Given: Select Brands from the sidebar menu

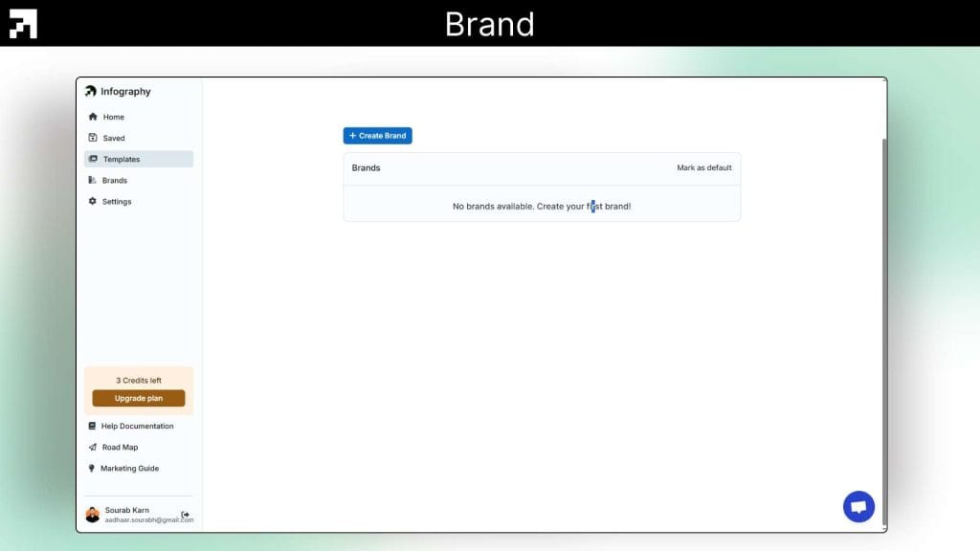Looking at the screenshot, I should point(115,180).
